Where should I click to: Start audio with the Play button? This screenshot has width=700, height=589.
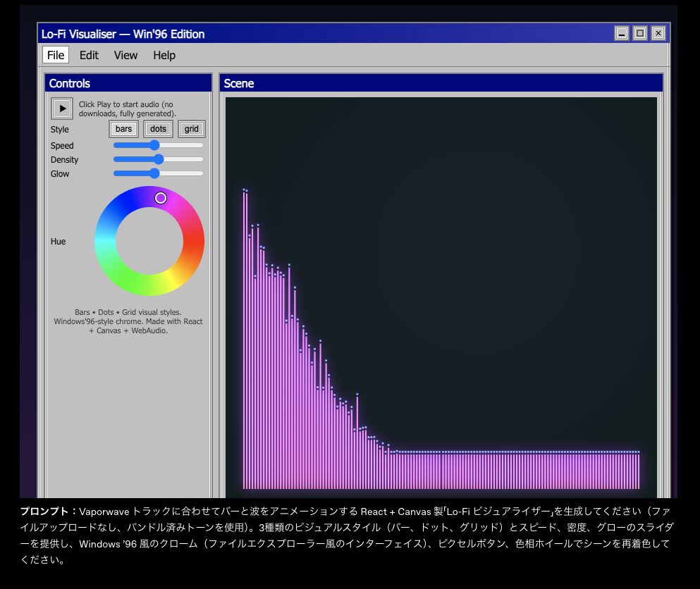(x=61, y=108)
